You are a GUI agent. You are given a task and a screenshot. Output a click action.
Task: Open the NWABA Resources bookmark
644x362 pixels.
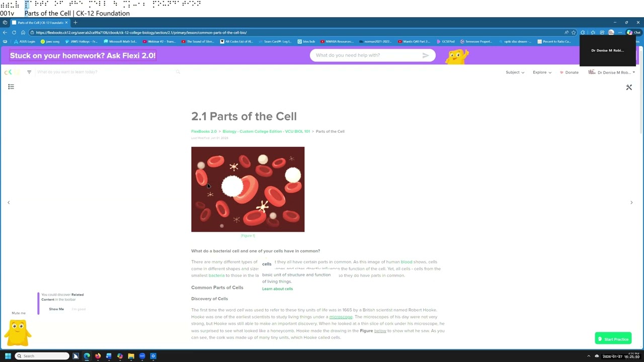[x=337, y=41]
